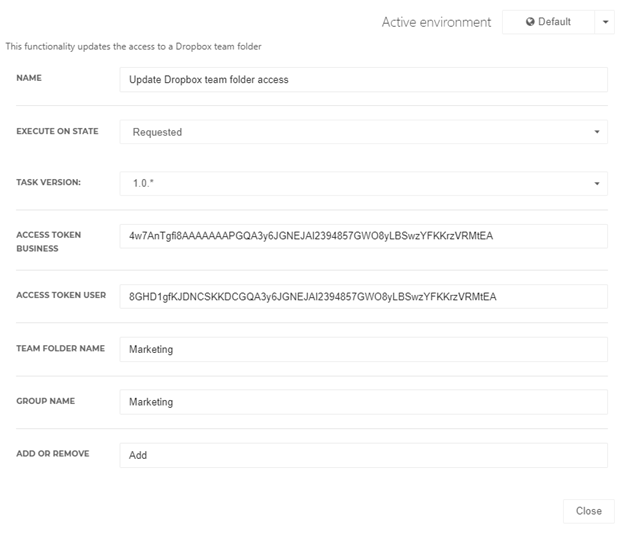Open the Execute on State dropdown
The width and height of the screenshot is (624, 535).
click(x=363, y=132)
